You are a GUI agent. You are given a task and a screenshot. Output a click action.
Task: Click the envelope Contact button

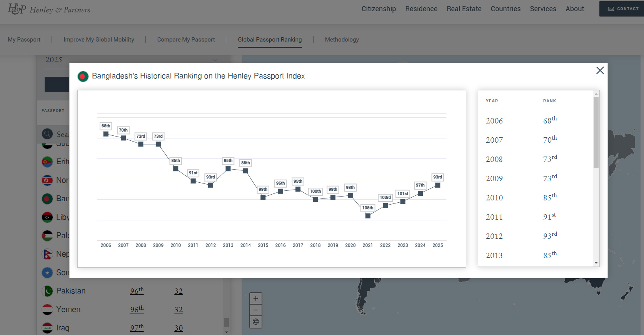(622, 8)
